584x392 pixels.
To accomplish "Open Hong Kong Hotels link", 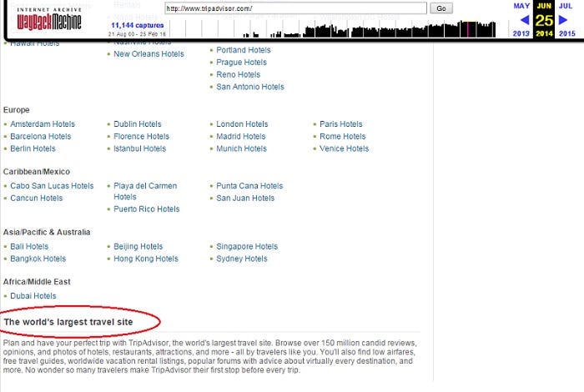I will click(x=146, y=259).
